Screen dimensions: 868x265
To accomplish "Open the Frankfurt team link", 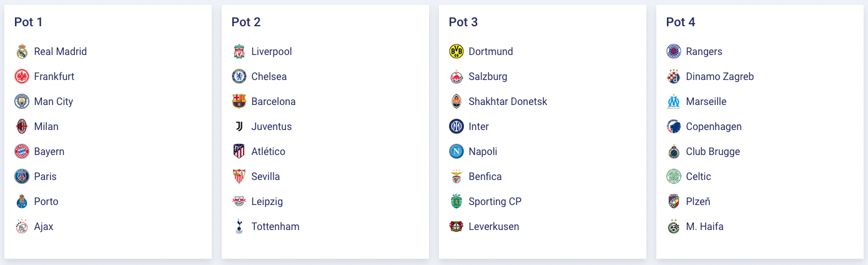I will tap(54, 77).
